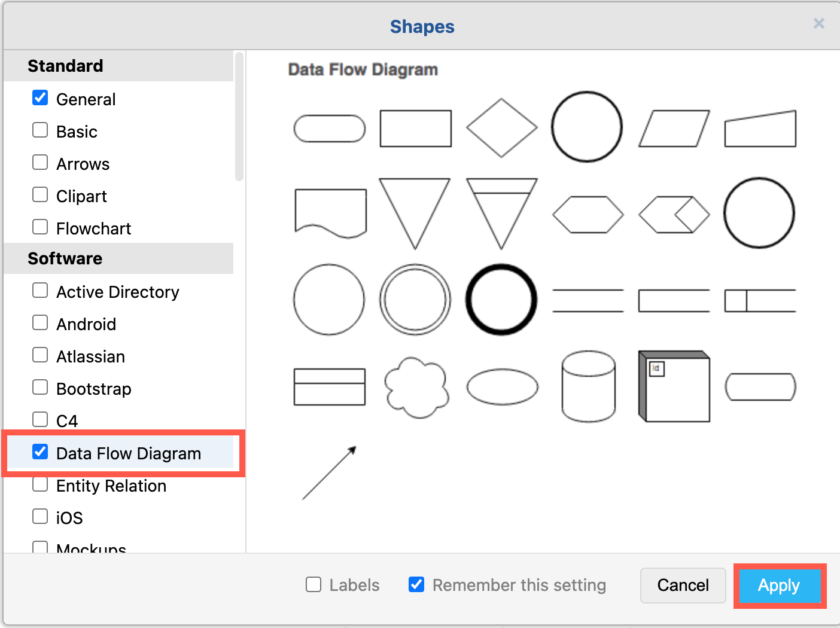This screenshot has height=628, width=840.
Task: Select the parallelogram shape
Action: [x=673, y=128]
